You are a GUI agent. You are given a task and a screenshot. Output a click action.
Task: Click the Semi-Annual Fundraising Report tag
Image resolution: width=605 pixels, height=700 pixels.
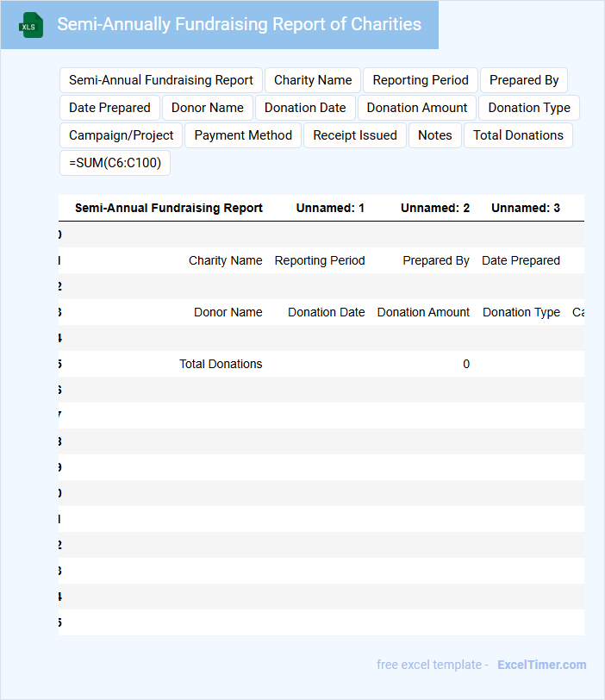coord(160,80)
